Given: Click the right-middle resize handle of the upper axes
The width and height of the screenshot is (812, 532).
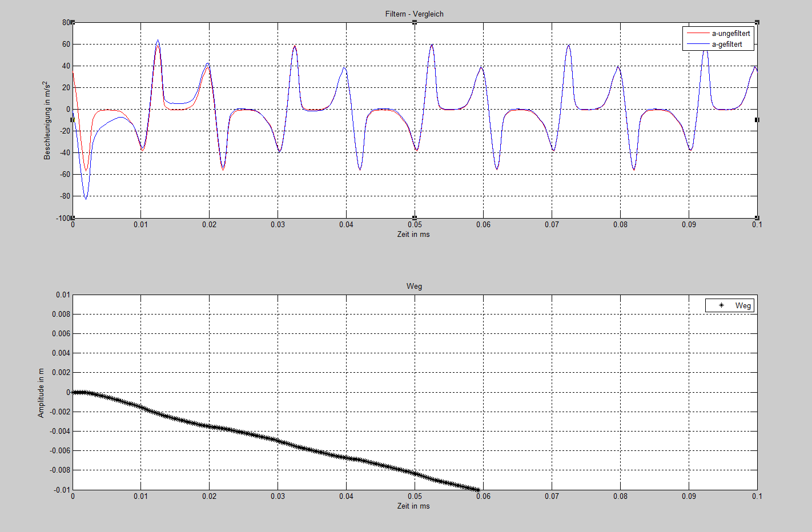Looking at the screenshot, I should (757, 120).
